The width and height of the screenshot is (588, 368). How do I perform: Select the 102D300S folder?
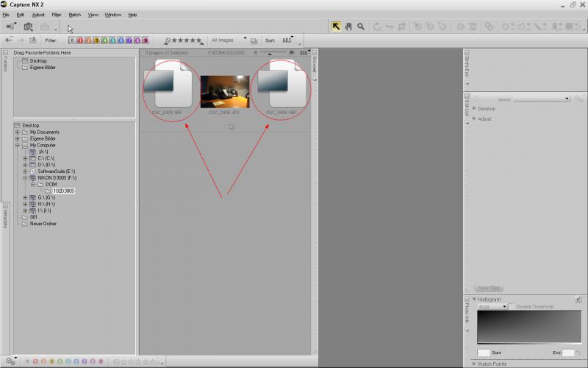tap(64, 191)
